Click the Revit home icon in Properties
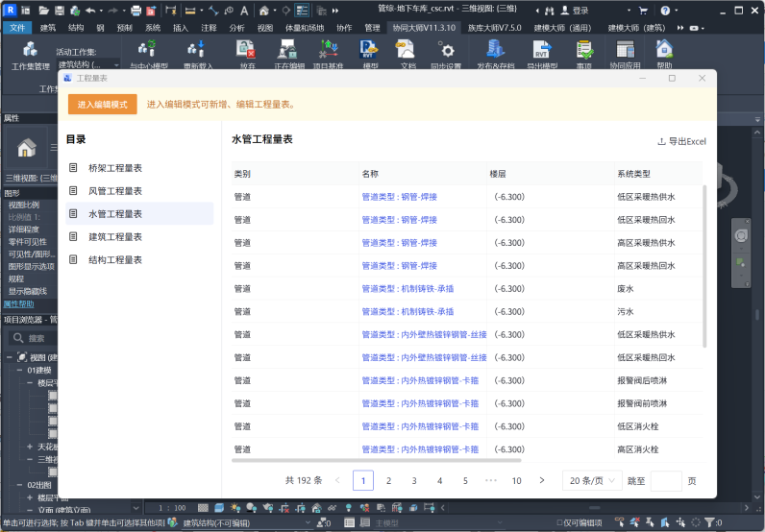Screen dimensions: 765x532 click(27, 148)
